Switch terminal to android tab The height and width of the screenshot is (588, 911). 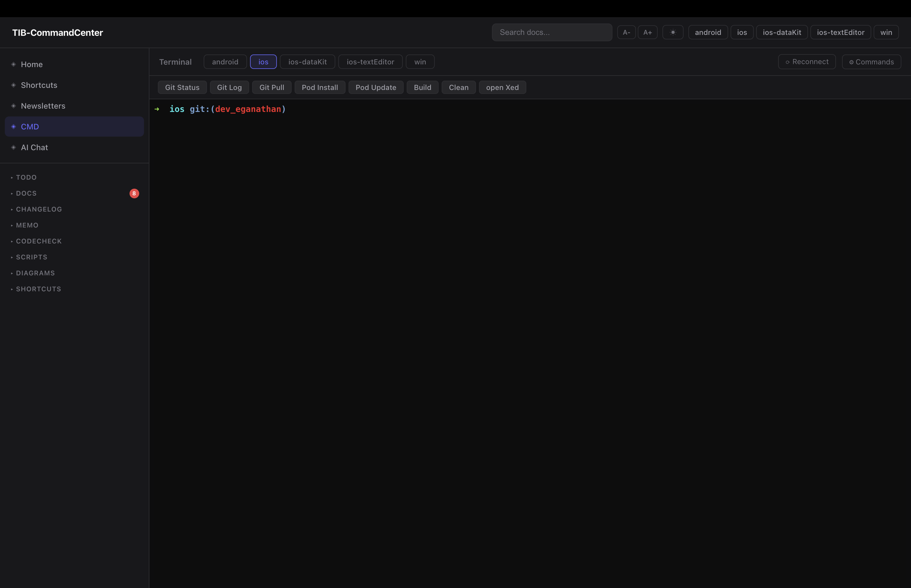(225, 62)
